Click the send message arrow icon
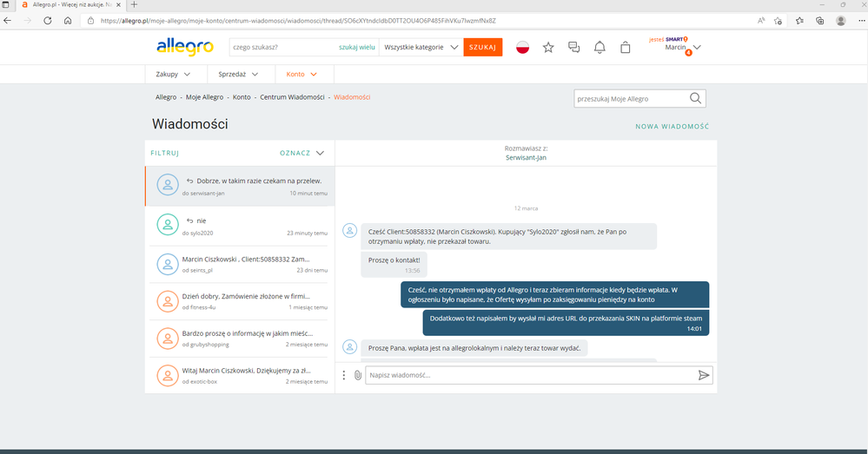This screenshot has width=868, height=454. (x=704, y=376)
